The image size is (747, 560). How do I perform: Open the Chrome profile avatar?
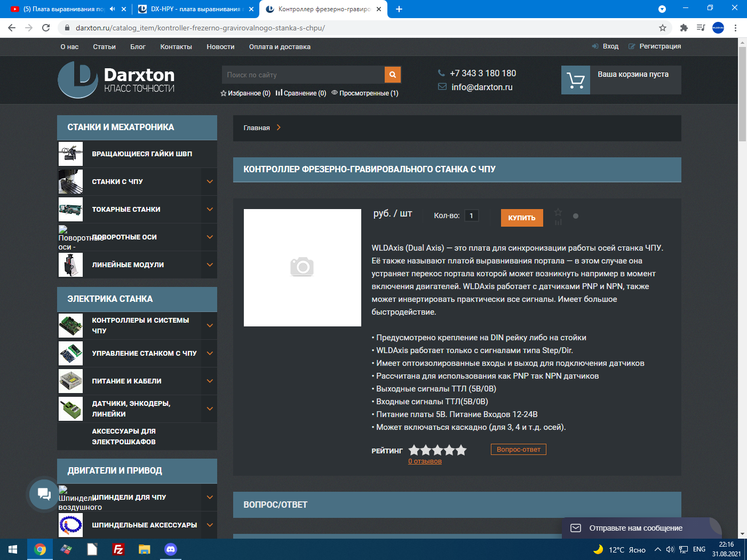click(718, 28)
